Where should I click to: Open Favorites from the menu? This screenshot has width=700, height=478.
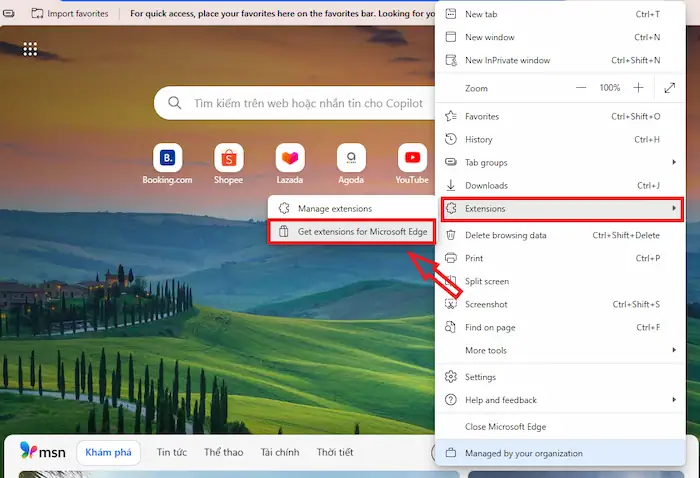click(560, 116)
